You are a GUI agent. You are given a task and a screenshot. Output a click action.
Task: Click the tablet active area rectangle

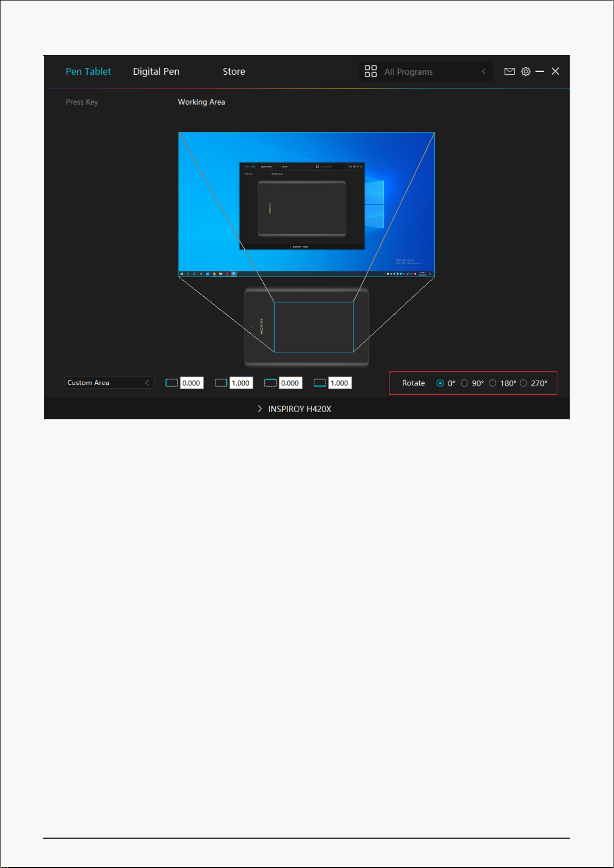tap(314, 327)
